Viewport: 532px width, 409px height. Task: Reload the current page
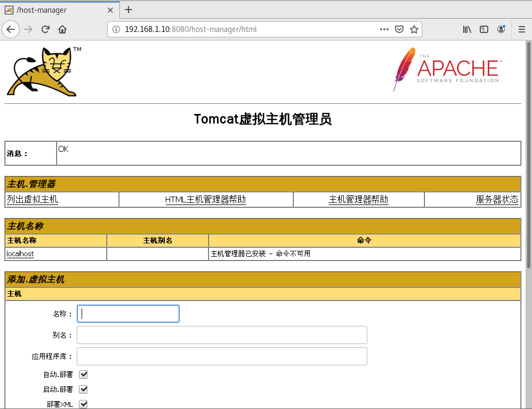coord(45,29)
